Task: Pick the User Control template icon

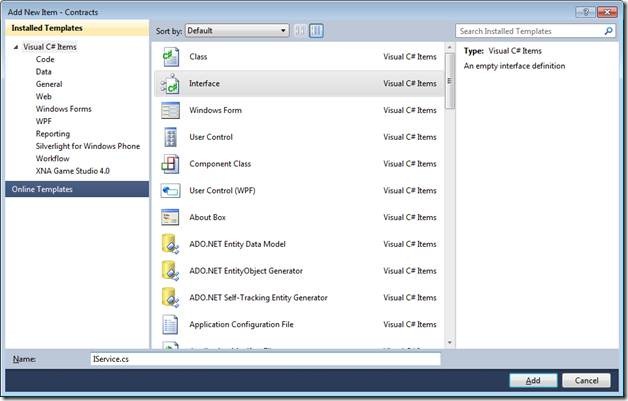Action: [x=170, y=137]
